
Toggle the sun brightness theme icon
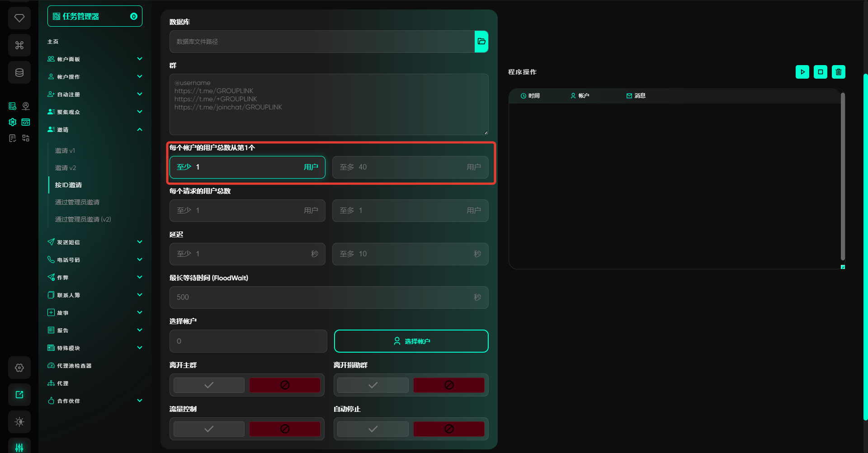click(x=19, y=422)
